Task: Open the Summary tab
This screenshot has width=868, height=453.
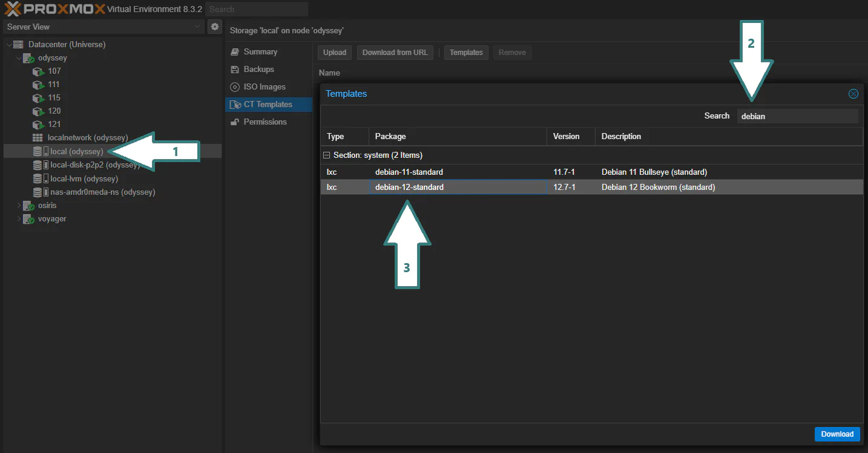Action: click(x=269, y=52)
